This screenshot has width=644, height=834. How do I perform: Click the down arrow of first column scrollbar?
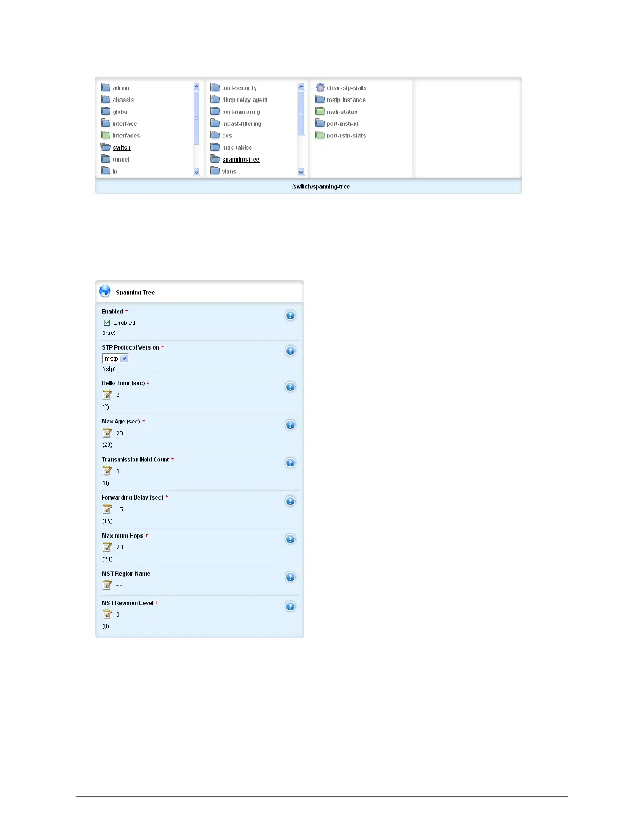pos(197,172)
